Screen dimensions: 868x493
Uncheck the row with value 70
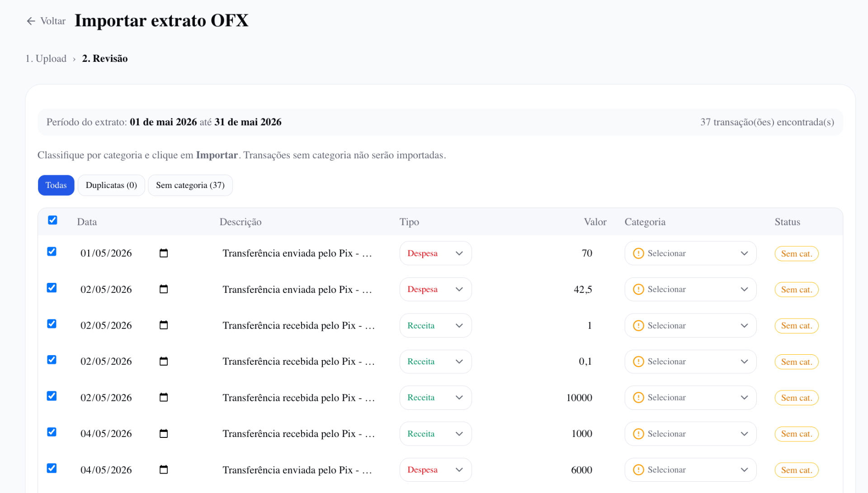52,252
